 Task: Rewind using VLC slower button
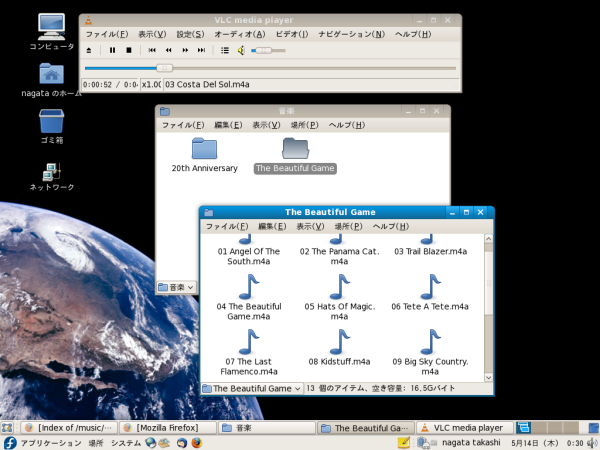pos(168,50)
